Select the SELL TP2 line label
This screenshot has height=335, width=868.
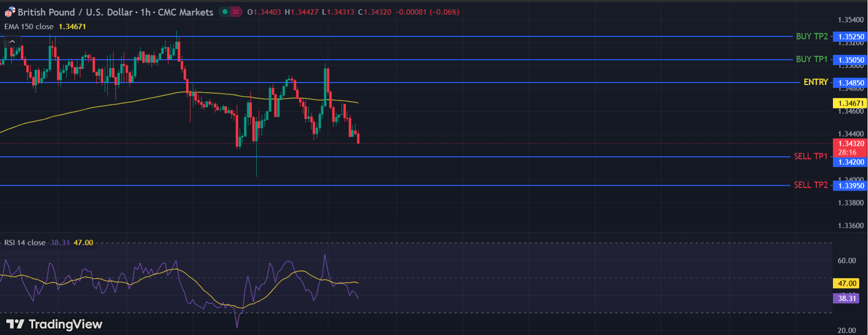[x=811, y=185]
